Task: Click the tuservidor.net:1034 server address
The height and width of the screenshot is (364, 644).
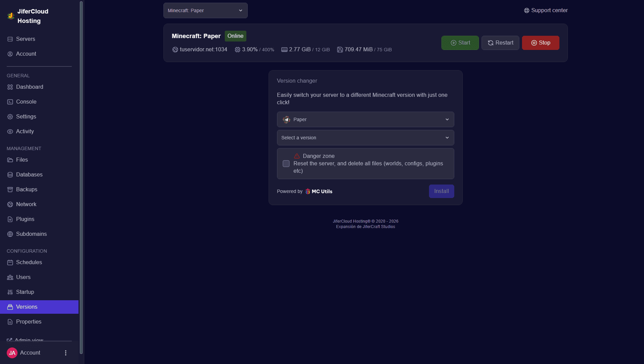Action: [x=204, y=50]
